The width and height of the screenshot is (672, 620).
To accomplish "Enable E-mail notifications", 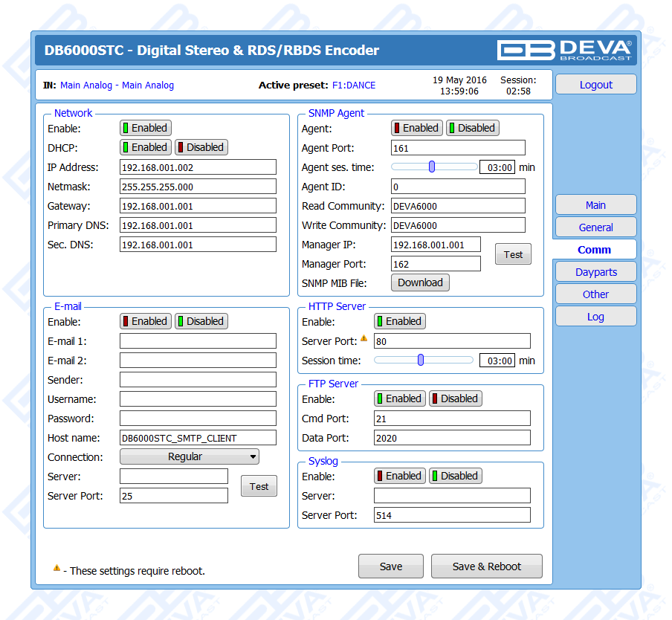I will tap(145, 321).
